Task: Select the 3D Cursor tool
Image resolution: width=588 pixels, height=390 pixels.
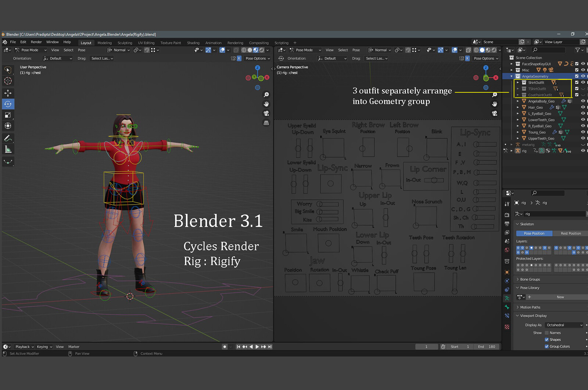Action: 8,81
